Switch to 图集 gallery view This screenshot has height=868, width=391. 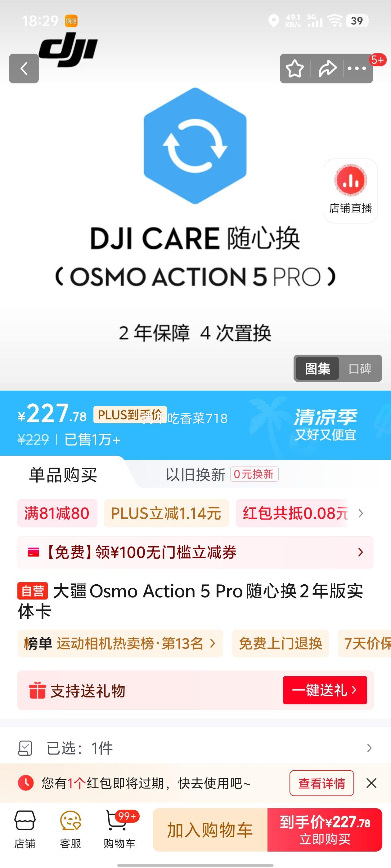[317, 368]
